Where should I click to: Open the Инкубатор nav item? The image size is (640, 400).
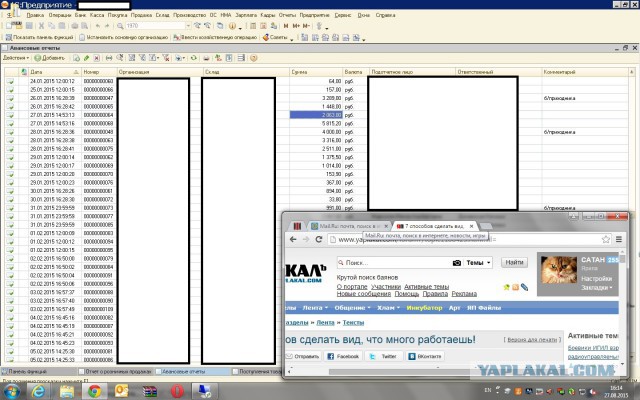(x=424, y=308)
